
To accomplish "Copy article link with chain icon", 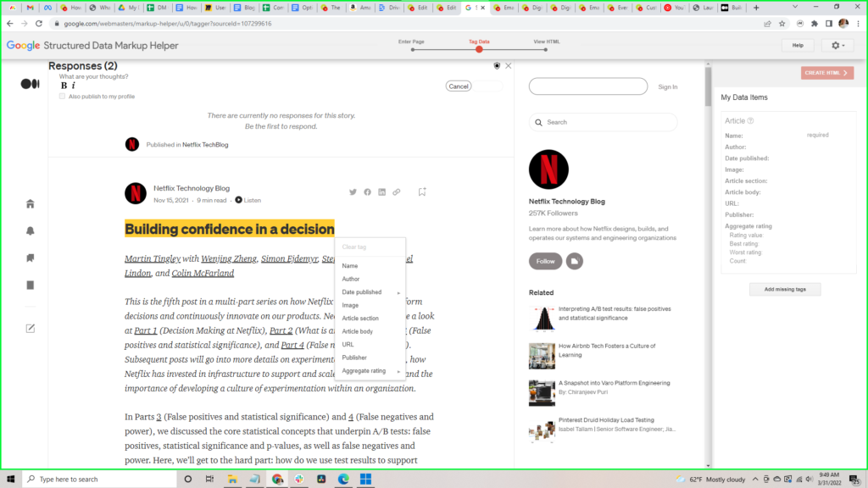I will tap(396, 192).
